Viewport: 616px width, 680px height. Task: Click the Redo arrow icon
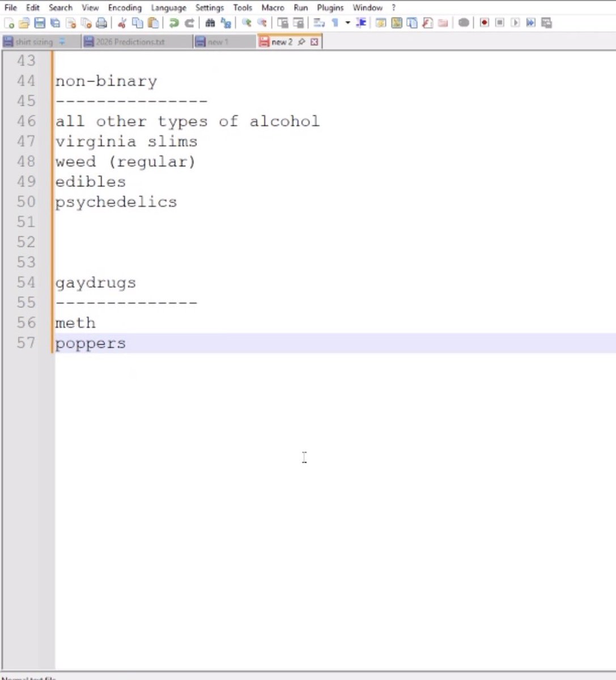pos(189,23)
